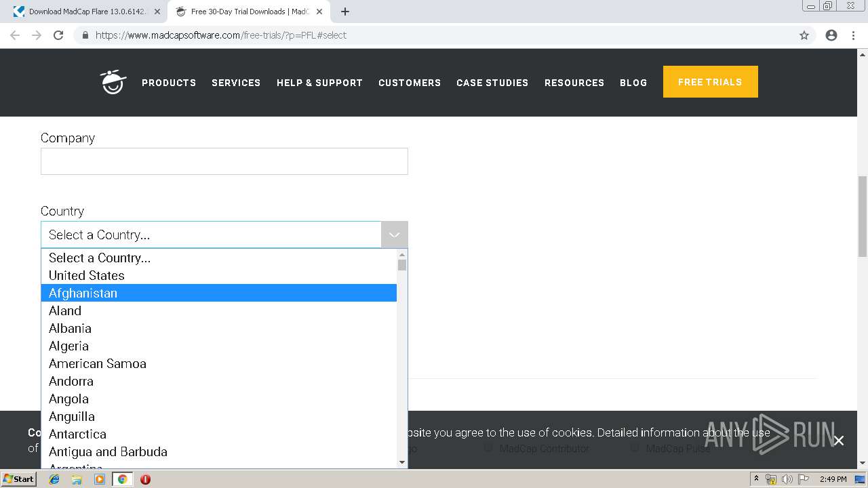Open Windows Start button
The height and width of the screenshot is (488, 868).
(x=19, y=479)
